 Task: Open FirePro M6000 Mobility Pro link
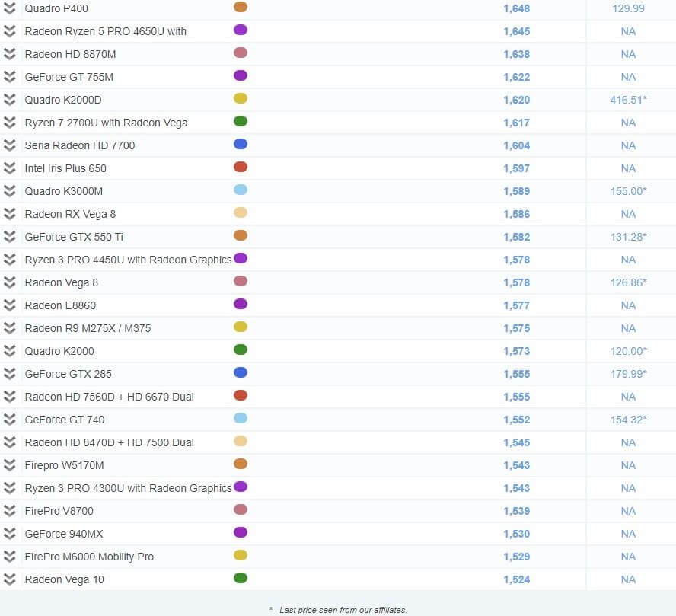pos(89,557)
